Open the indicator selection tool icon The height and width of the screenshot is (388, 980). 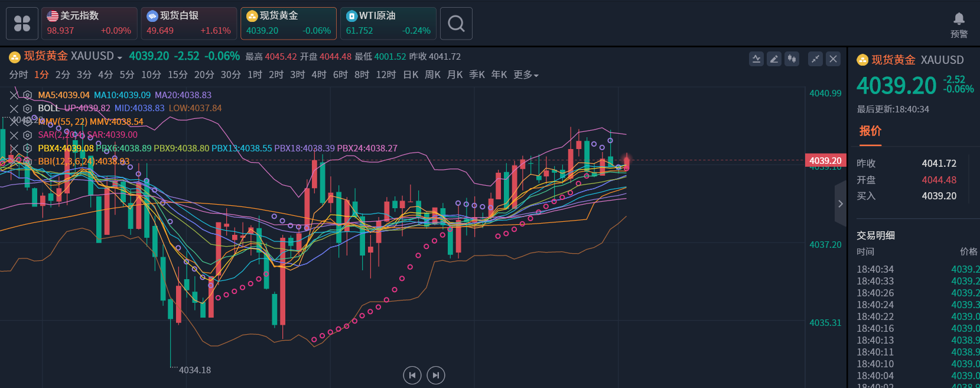[x=756, y=59]
